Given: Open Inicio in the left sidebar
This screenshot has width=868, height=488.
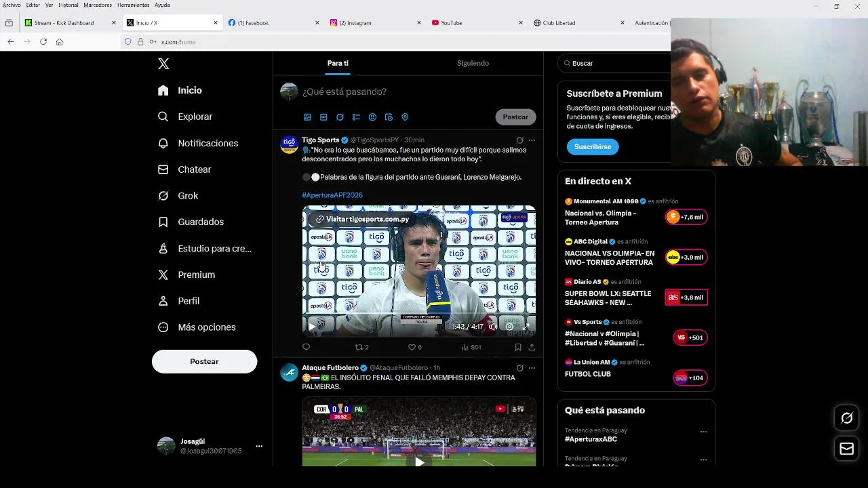Looking at the screenshot, I should [x=180, y=90].
